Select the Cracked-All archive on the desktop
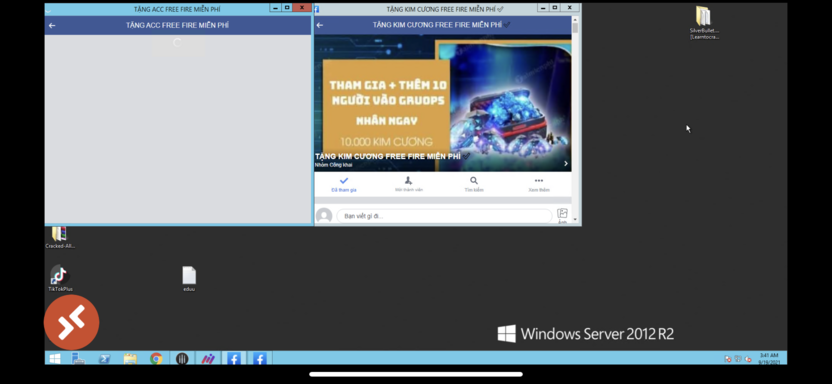Viewport: 832px width, 384px height. [x=59, y=237]
